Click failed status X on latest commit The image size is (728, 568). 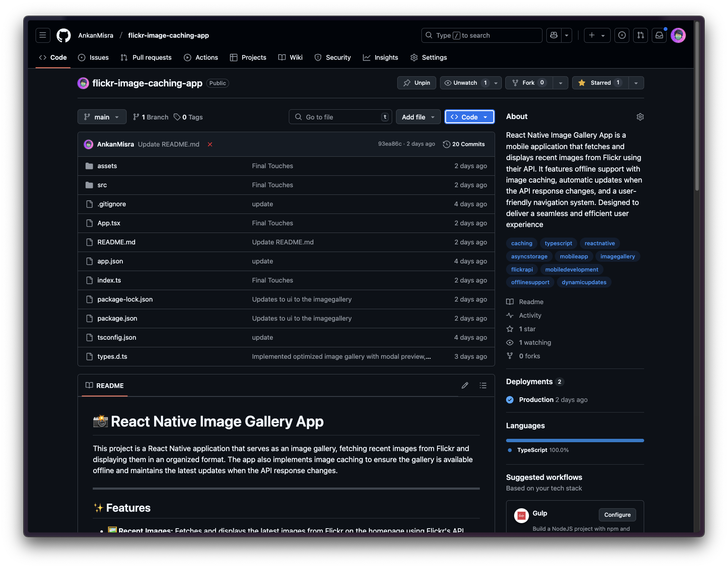click(210, 144)
